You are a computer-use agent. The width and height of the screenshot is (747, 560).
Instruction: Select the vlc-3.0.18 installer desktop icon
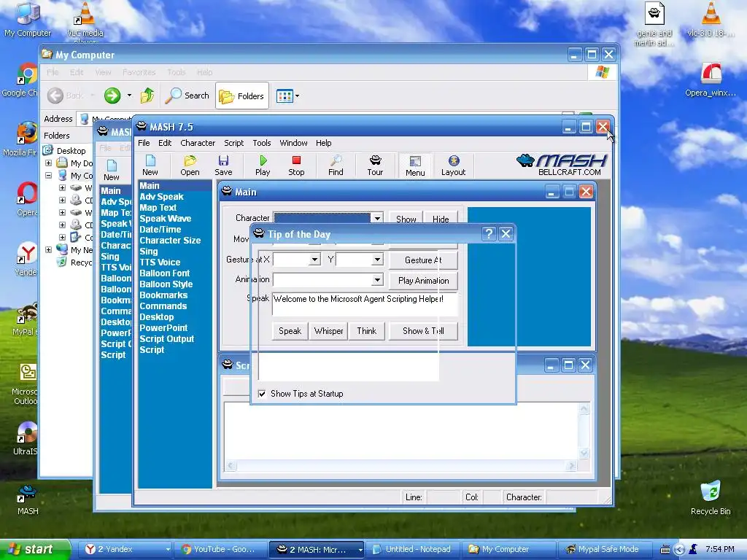711,19
